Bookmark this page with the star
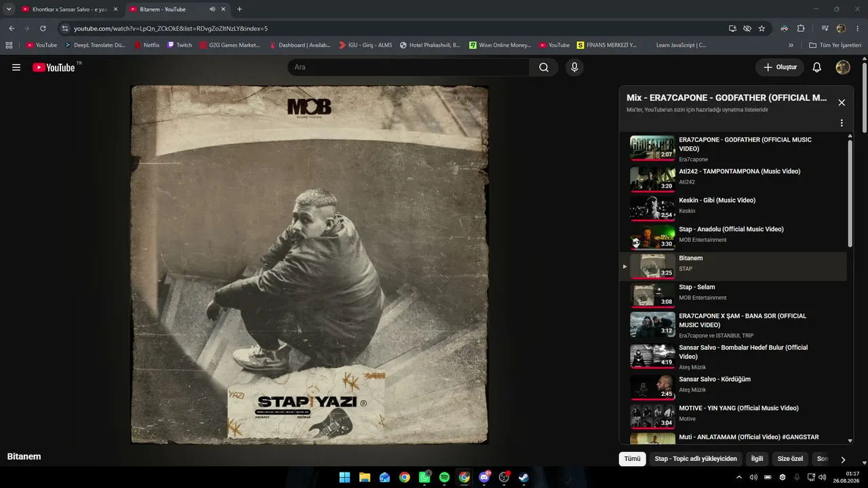The image size is (868, 488). click(x=762, y=28)
